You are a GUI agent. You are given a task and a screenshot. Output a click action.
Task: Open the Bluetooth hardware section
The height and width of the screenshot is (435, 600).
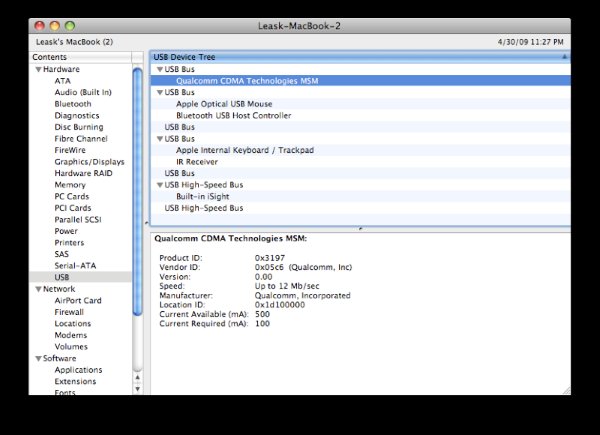pos(73,104)
